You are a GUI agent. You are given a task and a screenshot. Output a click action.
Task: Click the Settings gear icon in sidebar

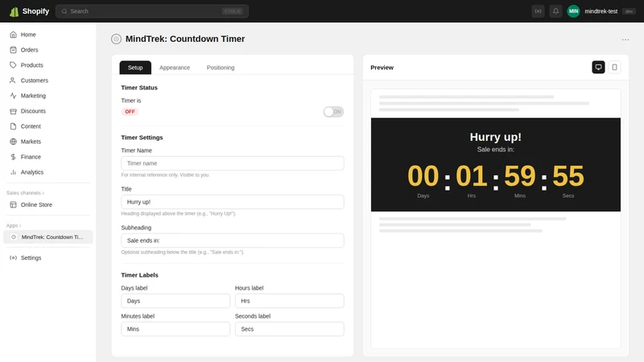pos(13,257)
